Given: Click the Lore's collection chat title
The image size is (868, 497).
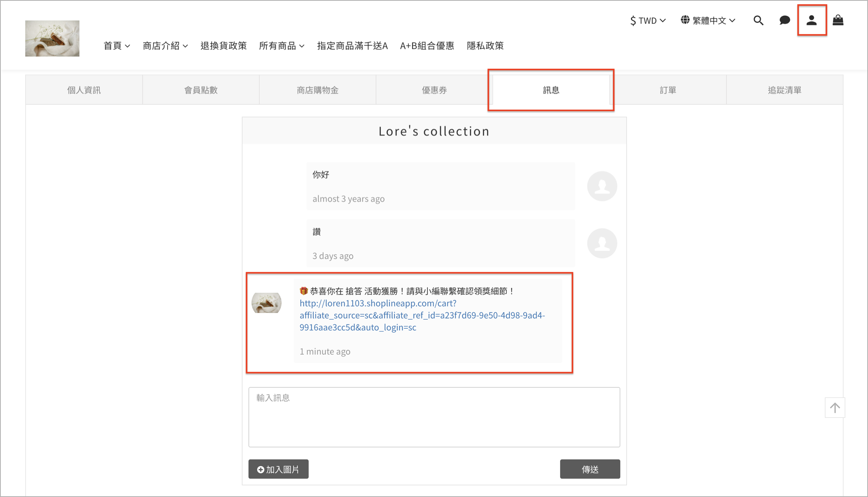Looking at the screenshot, I should (x=434, y=131).
